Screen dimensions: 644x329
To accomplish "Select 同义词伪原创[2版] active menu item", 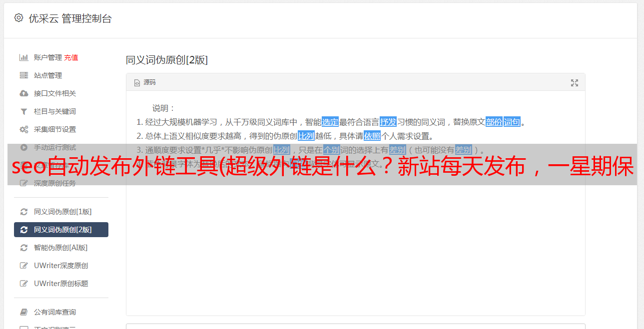I will pyautogui.click(x=61, y=230).
